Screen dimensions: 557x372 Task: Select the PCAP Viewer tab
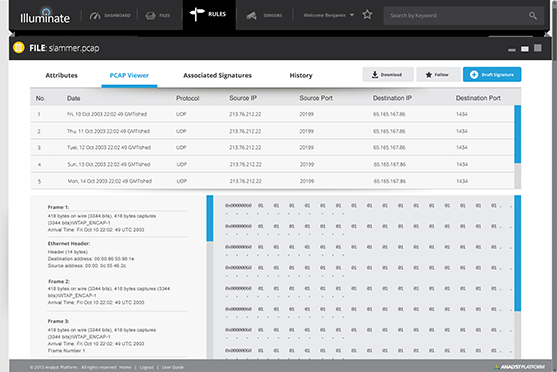pyautogui.click(x=129, y=75)
